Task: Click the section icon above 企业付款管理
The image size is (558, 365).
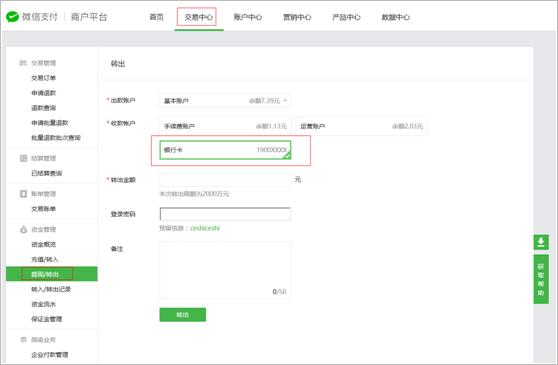Action: 23,340
